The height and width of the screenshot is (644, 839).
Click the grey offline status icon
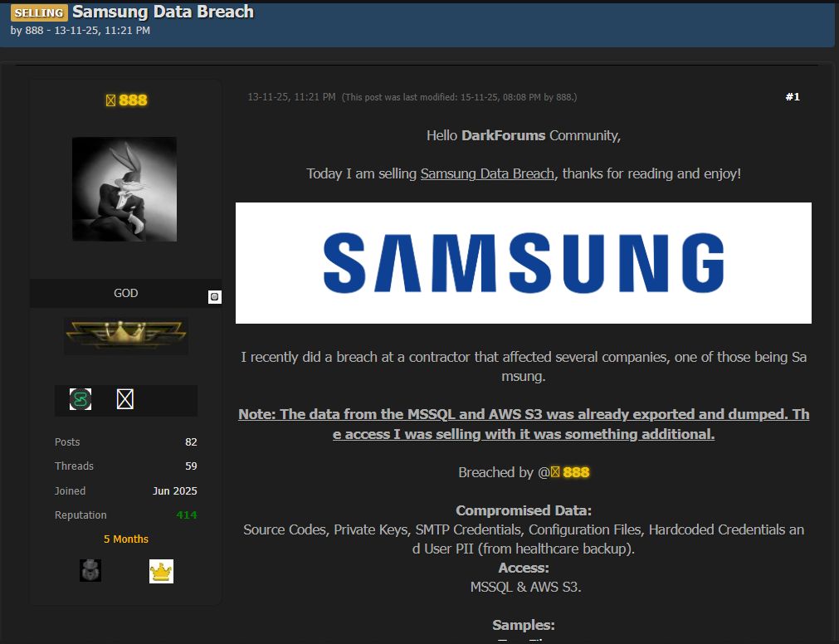point(214,297)
